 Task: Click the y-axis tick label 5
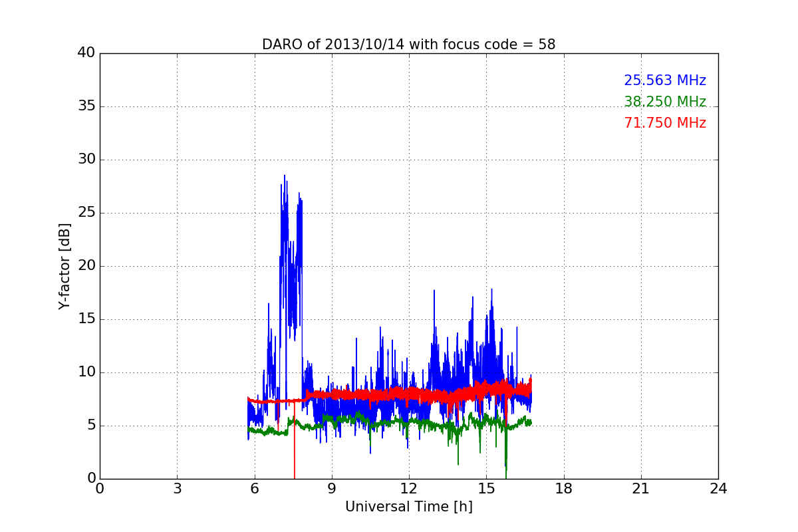click(x=90, y=425)
